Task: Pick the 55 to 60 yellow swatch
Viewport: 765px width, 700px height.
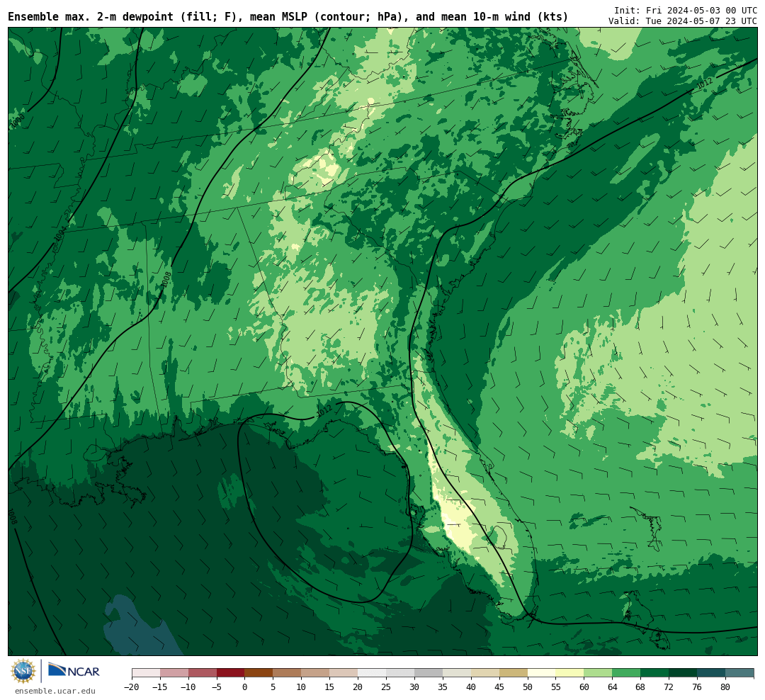Action: click(569, 673)
